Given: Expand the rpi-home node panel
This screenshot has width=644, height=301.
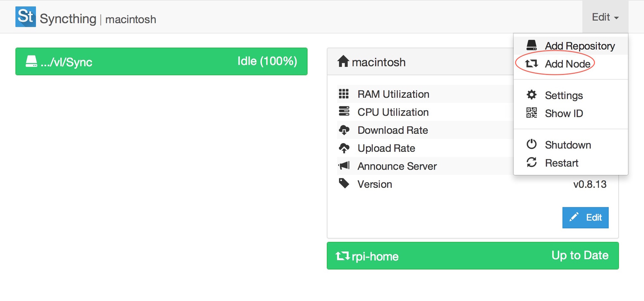Looking at the screenshot, I should pos(473,256).
